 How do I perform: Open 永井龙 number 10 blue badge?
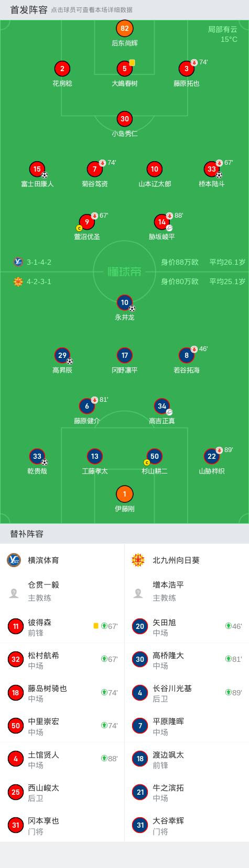(x=125, y=302)
